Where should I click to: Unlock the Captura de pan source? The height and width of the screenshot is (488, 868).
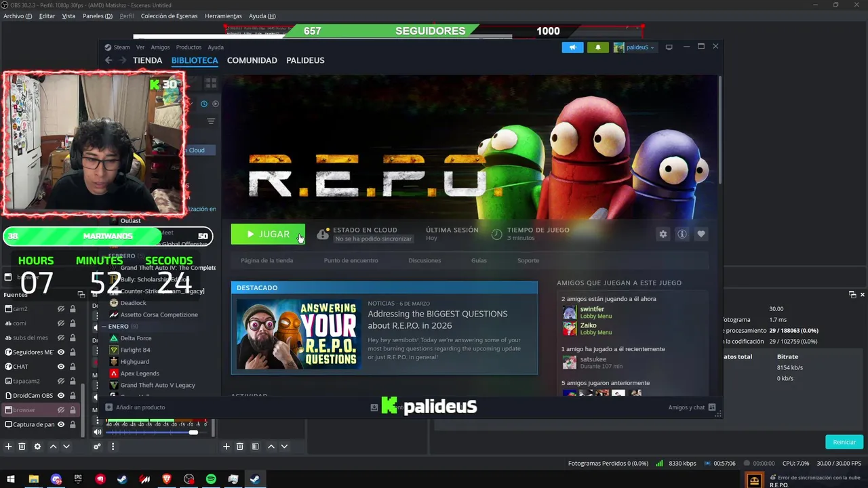tap(73, 424)
